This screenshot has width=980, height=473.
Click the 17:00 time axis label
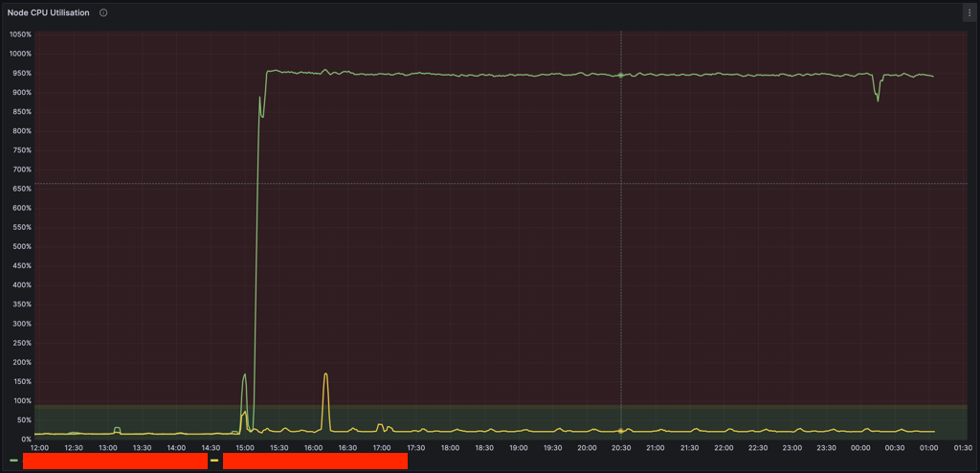[382, 448]
